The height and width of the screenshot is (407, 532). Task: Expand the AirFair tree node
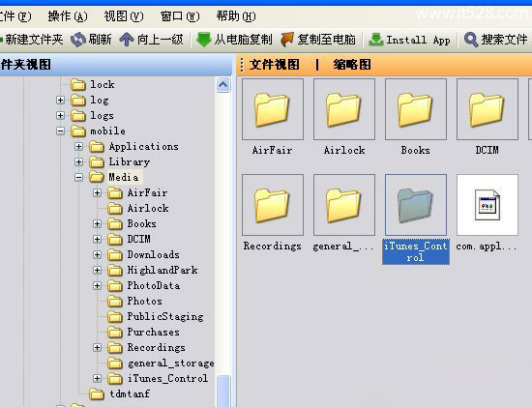pyautogui.click(x=97, y=193)
